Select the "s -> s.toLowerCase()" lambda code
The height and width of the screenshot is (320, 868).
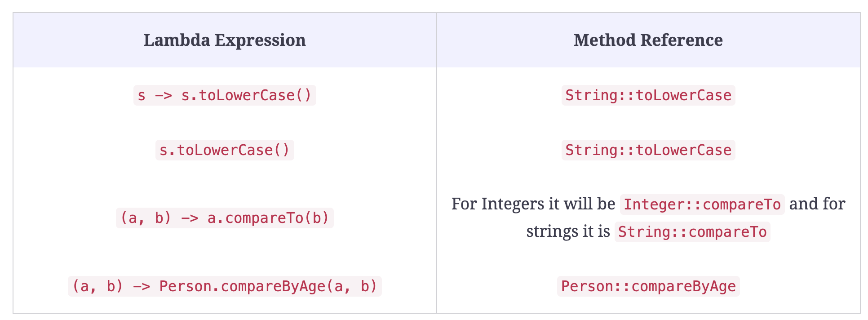(225, 95)
